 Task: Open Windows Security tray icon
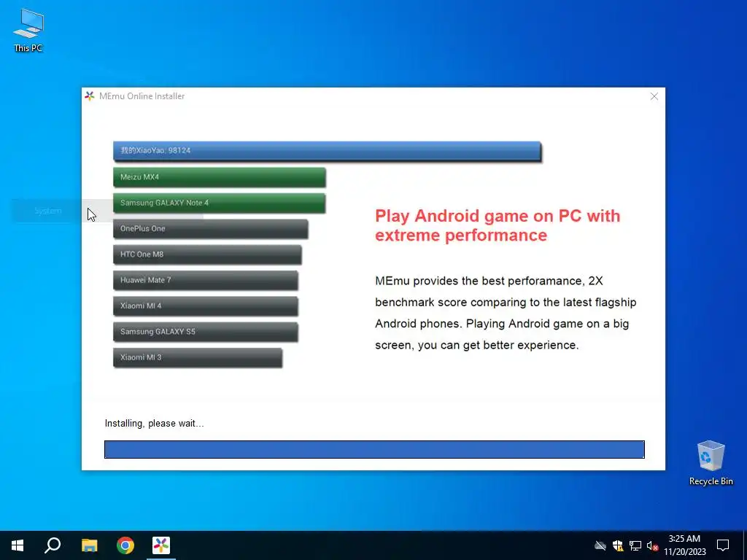click(618, 545)
